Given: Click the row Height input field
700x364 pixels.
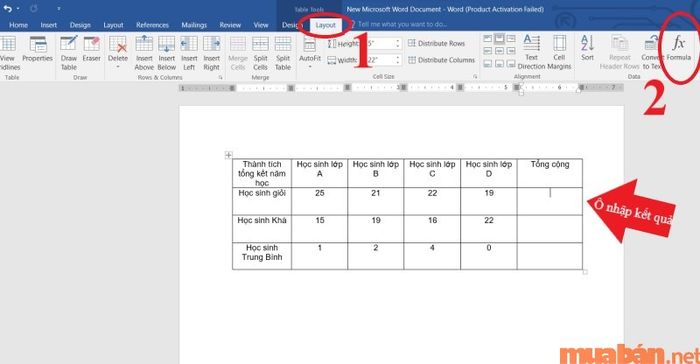Looking at the screenshot, I should pyautogui.click(x=380, y=43).
